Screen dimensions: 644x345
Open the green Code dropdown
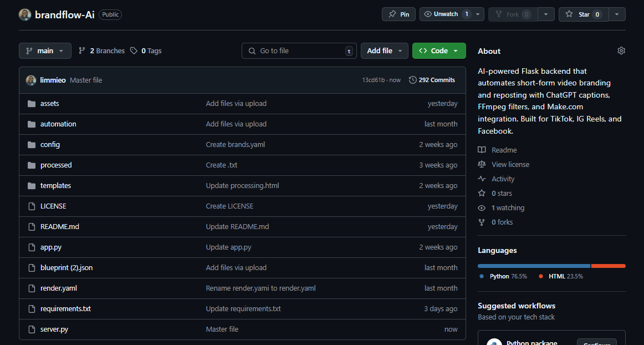[x=439, y=50]
